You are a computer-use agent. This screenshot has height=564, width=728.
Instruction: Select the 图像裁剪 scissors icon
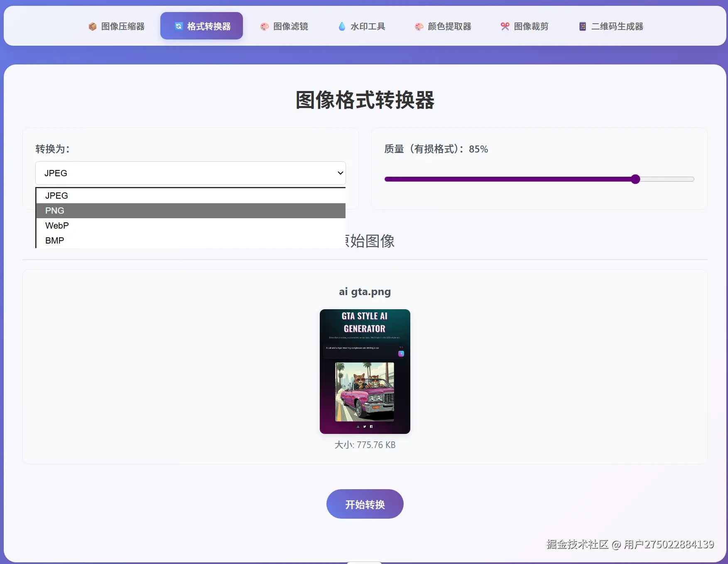[505, 26]
